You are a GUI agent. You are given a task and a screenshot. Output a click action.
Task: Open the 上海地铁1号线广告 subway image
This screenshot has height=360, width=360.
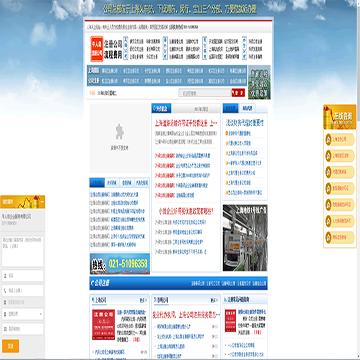[245, 238]
